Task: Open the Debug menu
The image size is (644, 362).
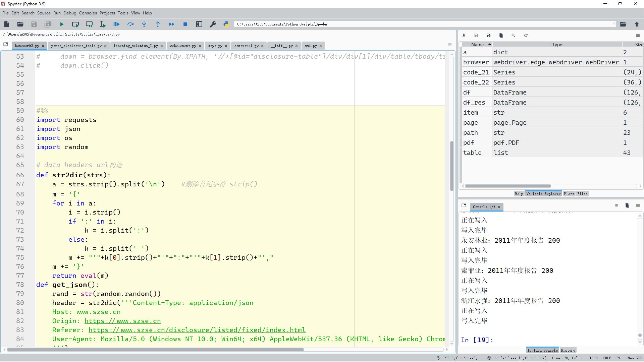Action: [x=70, y=13]
